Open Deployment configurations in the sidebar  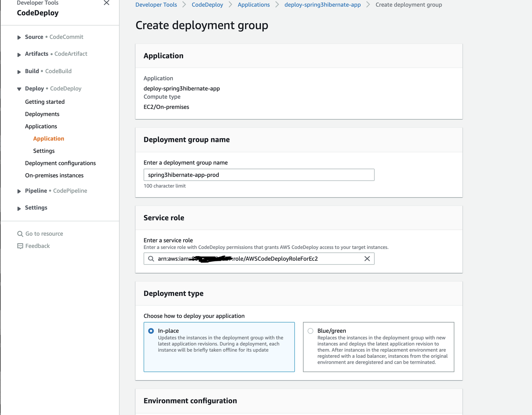[x=60, y=163]
